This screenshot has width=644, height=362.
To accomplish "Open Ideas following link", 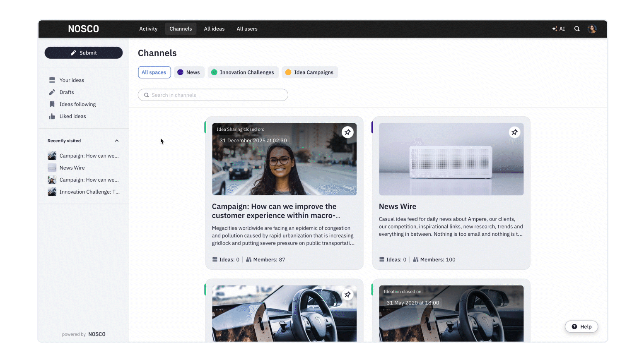I will 77,104.
